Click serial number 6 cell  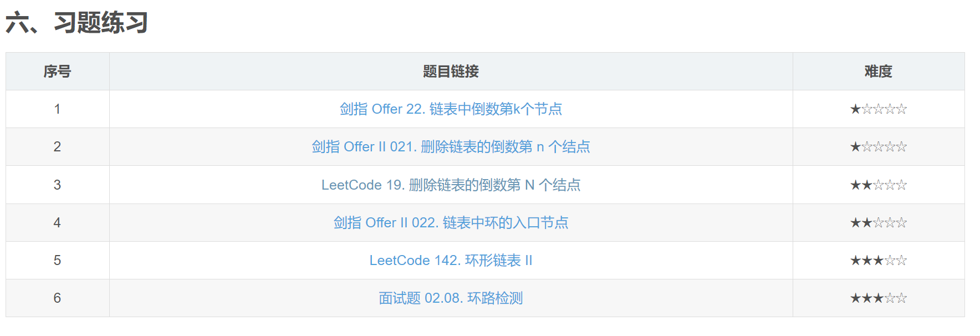pyautogui.click(x=57, y=298)
